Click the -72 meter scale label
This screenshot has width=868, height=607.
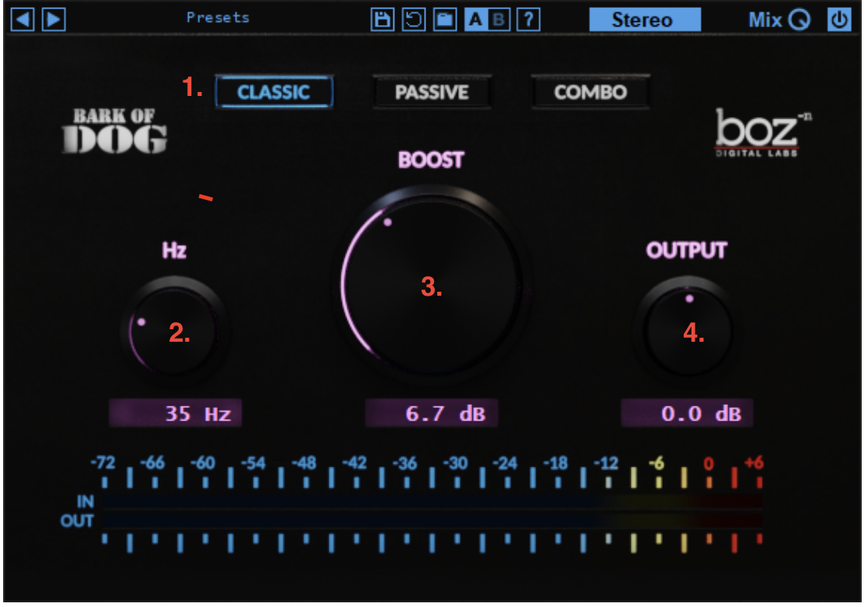tap(103, 462)
